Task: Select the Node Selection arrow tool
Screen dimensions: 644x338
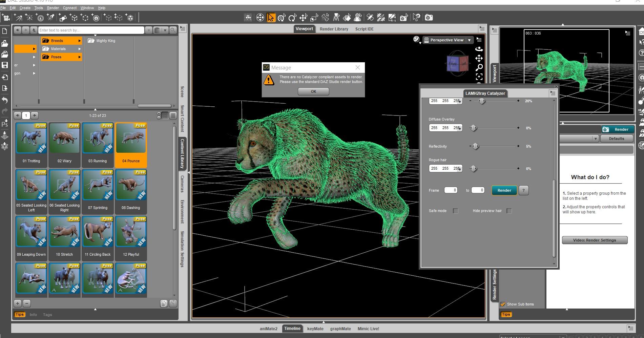Action: (271, 18)
